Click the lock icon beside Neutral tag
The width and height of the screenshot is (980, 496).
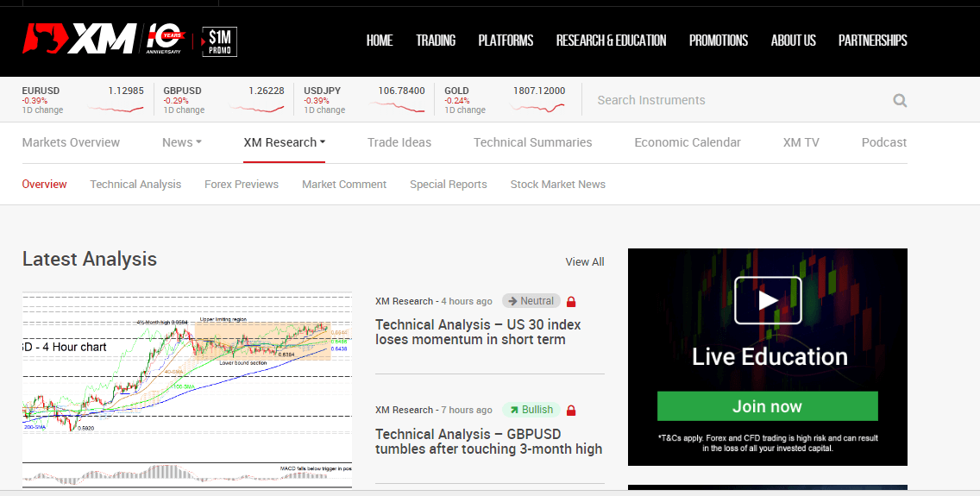570,302
